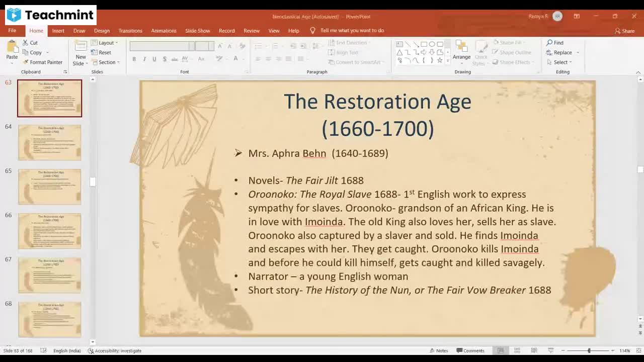Switch to the Design tab
This screenshot has height=362, width=644.
[102, 31]
